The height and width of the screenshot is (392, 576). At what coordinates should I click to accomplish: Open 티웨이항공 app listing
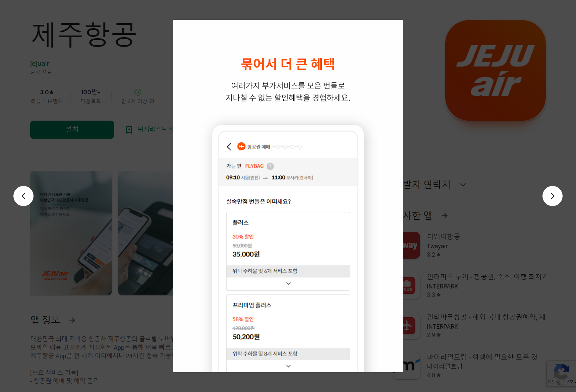[x=443, y=237]
